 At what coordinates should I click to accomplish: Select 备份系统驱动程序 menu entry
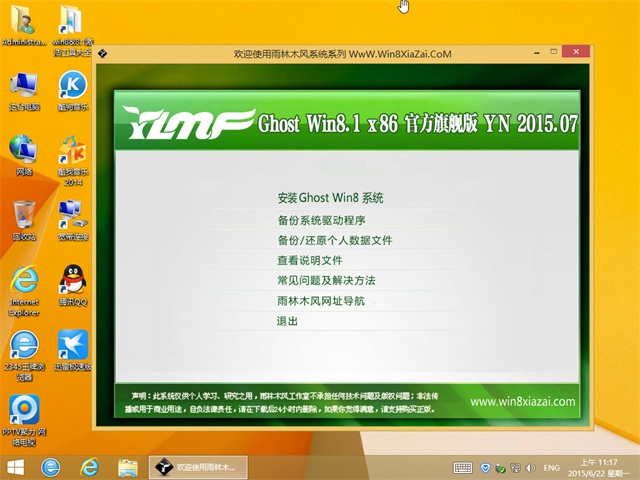(321, 220)
